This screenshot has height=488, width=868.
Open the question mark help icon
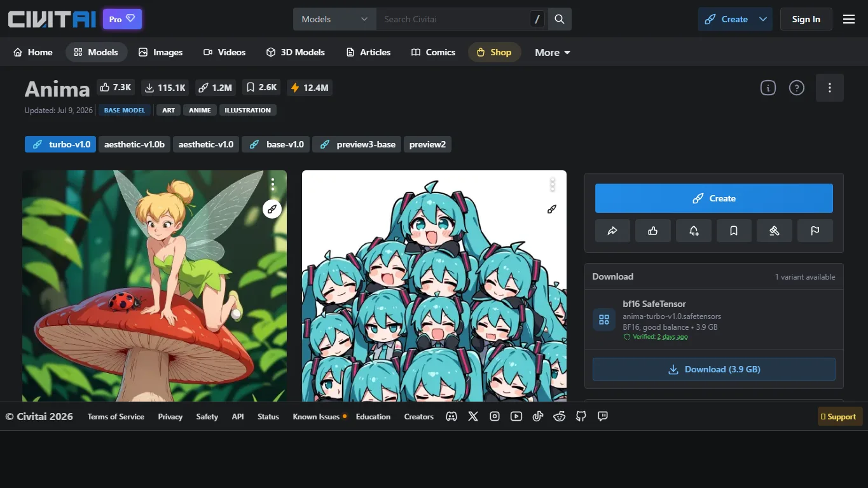797,88
